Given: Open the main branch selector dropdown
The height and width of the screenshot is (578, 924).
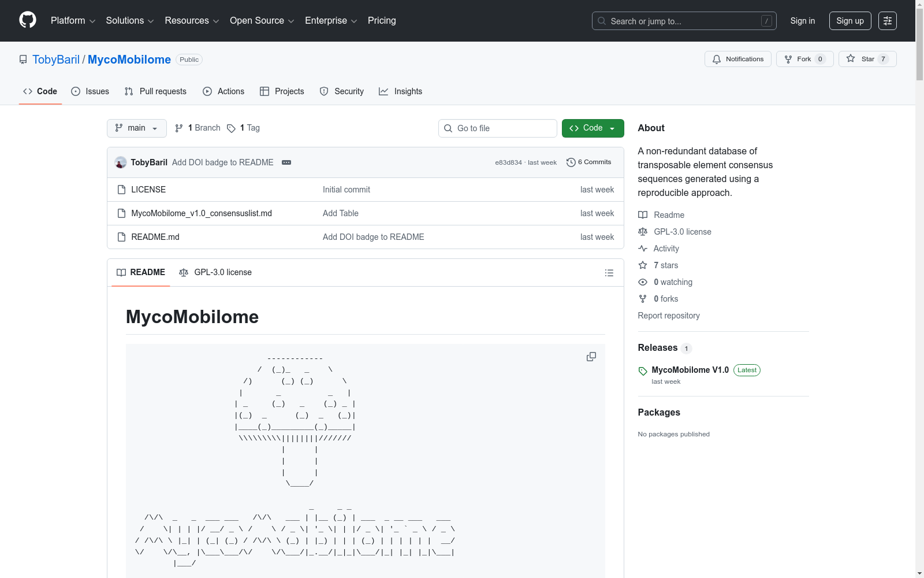Looking at the screenshot, I should point(137,128).
